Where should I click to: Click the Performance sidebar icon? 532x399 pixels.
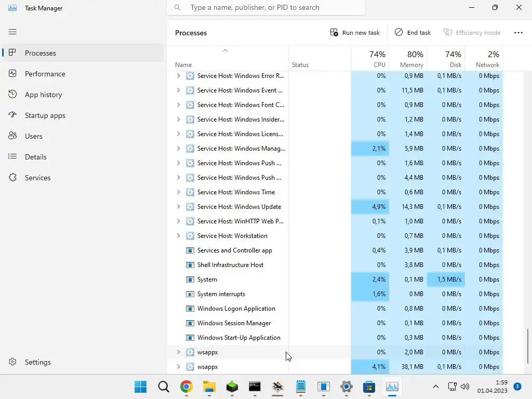pos(12,74)
